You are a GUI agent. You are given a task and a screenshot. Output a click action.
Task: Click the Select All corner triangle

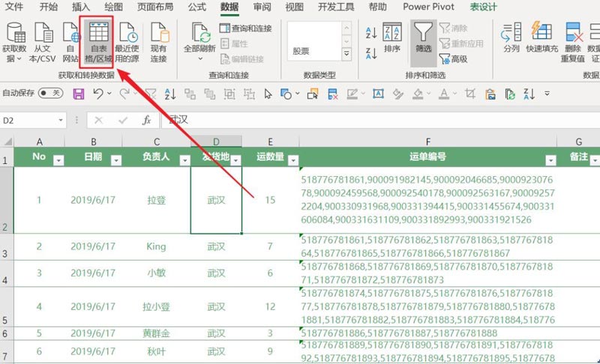coord(7,142)
